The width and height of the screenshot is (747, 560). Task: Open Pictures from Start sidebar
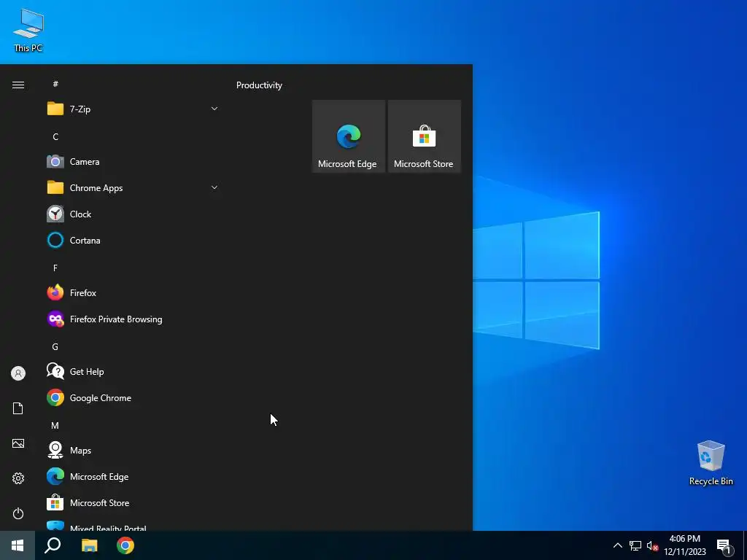coord(18,443)
